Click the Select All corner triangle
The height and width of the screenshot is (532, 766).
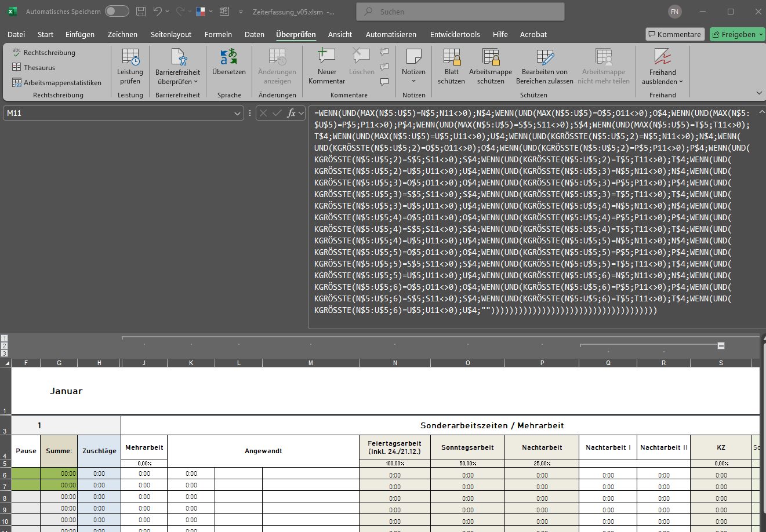(6, 363)
